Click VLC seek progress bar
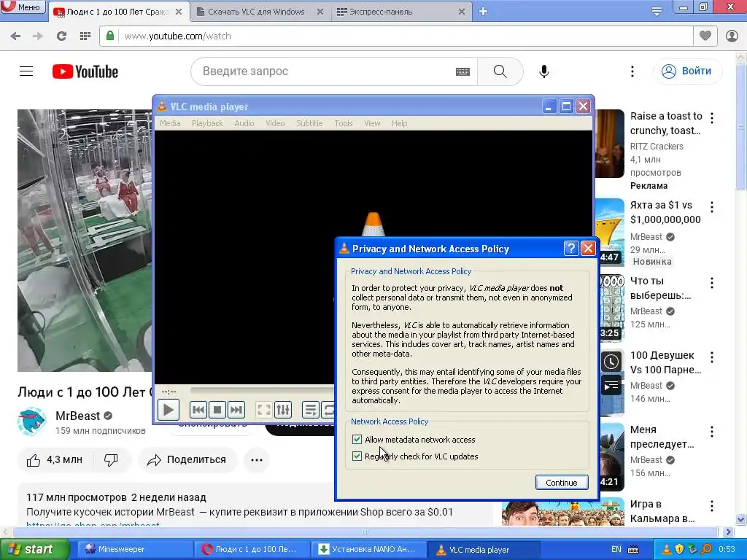The image size is (747, 560). 262,391
